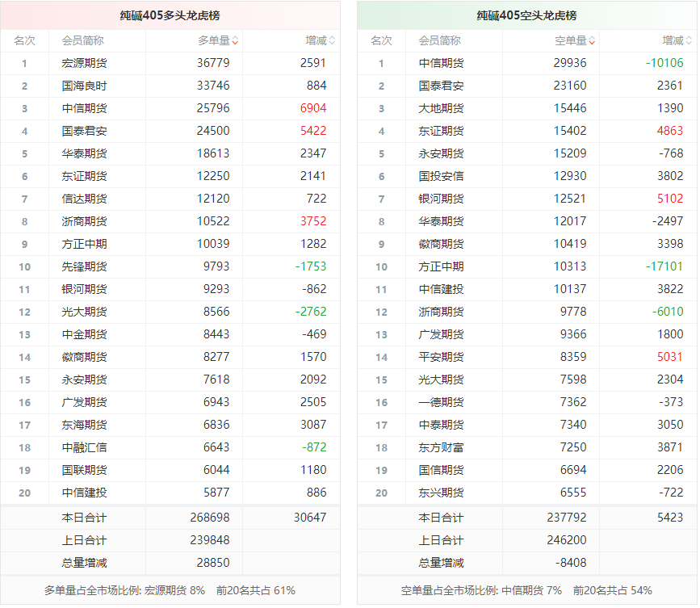This screenshot has width=700, height=608.
Task: Click red change value 5422
Action: (x=313, y=131)
